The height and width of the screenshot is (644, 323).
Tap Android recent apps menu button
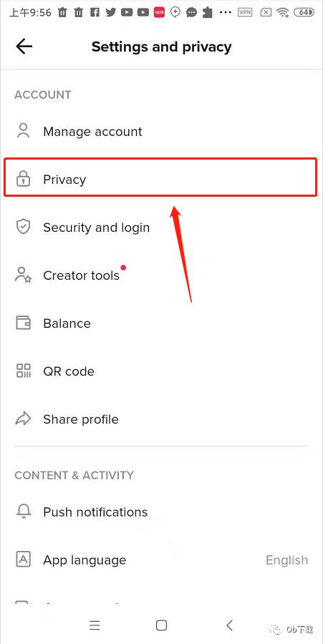click(x=95, y=625)
